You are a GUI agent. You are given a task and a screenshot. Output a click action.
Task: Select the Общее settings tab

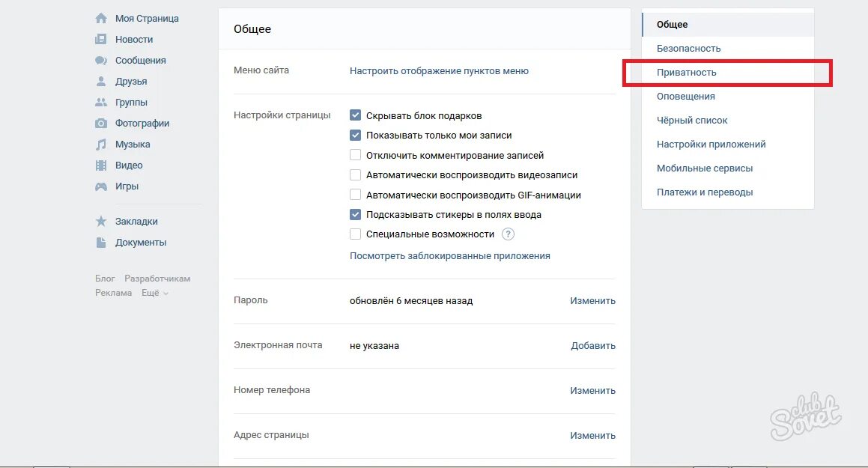[x=728, y=25]
